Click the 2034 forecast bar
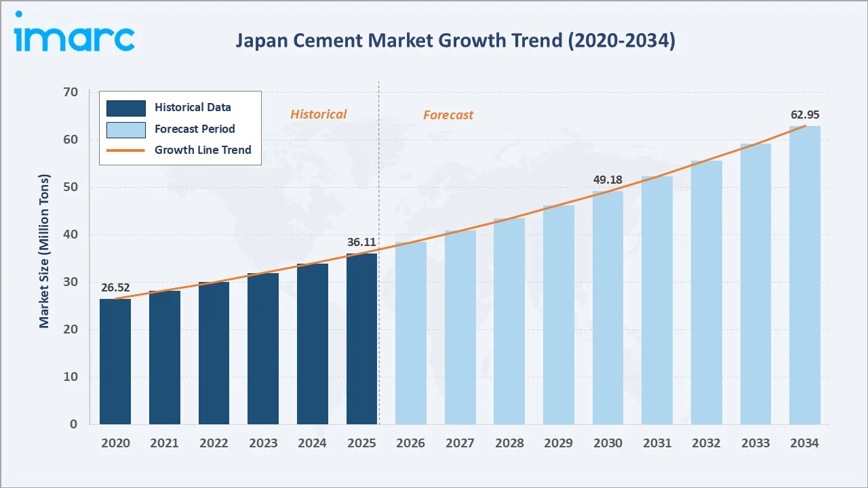This screenshot has height=488, width=868. pos(805,275)
